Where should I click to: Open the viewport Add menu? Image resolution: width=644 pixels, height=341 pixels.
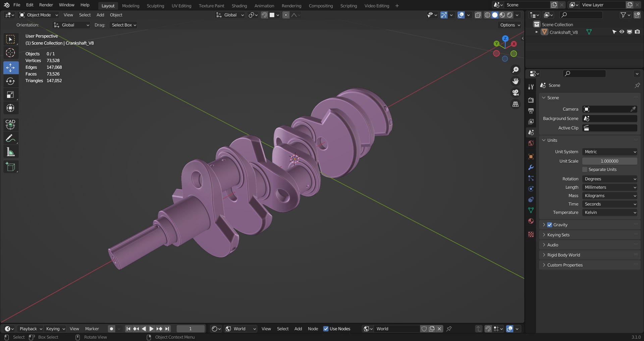point(100,15)
